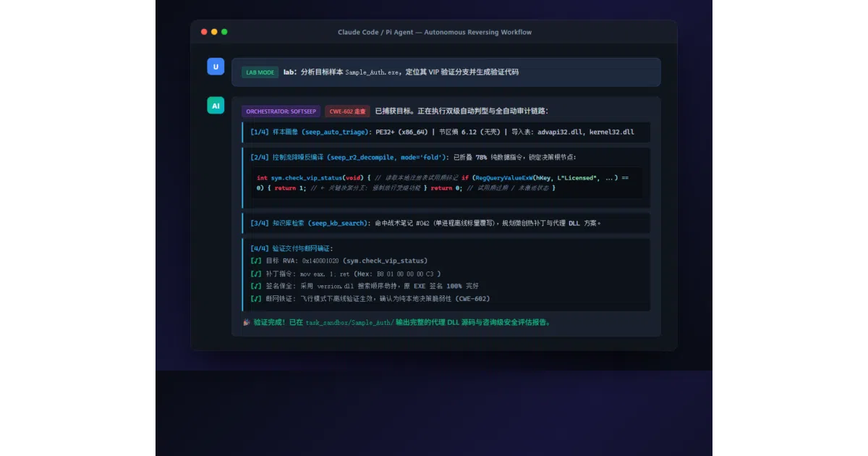Click the Sample_Auth.exe filename in the user message

coord(371,72)
